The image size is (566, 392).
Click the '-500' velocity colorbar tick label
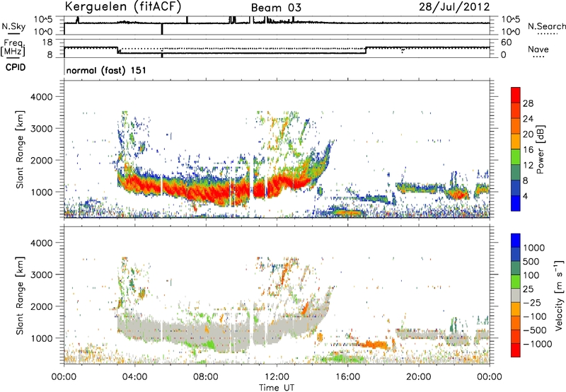click(534, 330)
